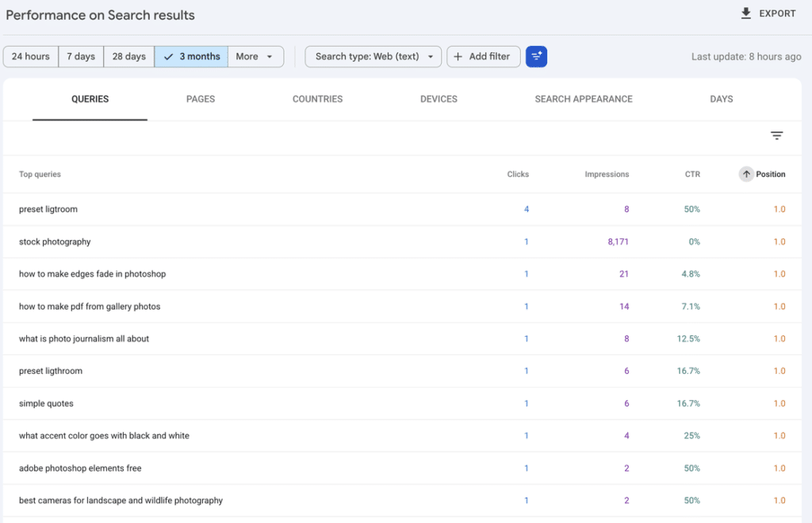
Task: Click the 16.7% CTR for simple quotes
Action: pos(689,403)
